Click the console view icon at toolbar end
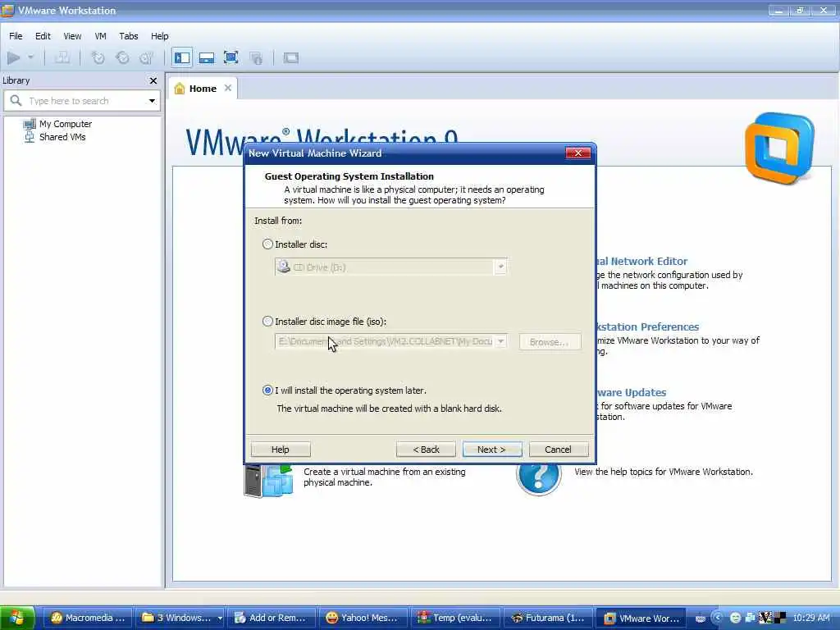 click(x=291, y=57)
